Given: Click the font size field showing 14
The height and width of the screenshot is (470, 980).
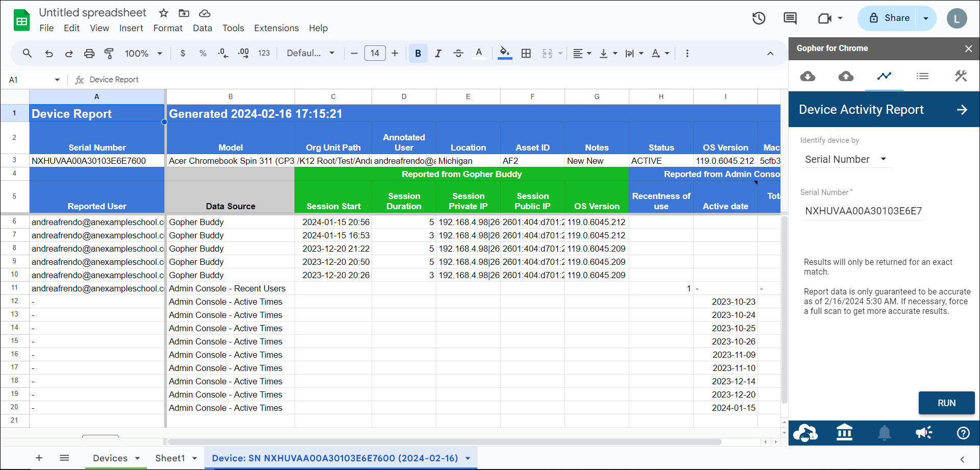Looking at the screenshot, I should 375,53.
